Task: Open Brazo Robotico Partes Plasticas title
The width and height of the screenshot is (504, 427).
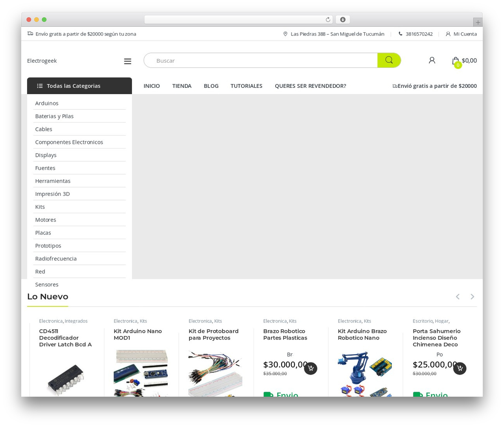Action: coord(285,334)
